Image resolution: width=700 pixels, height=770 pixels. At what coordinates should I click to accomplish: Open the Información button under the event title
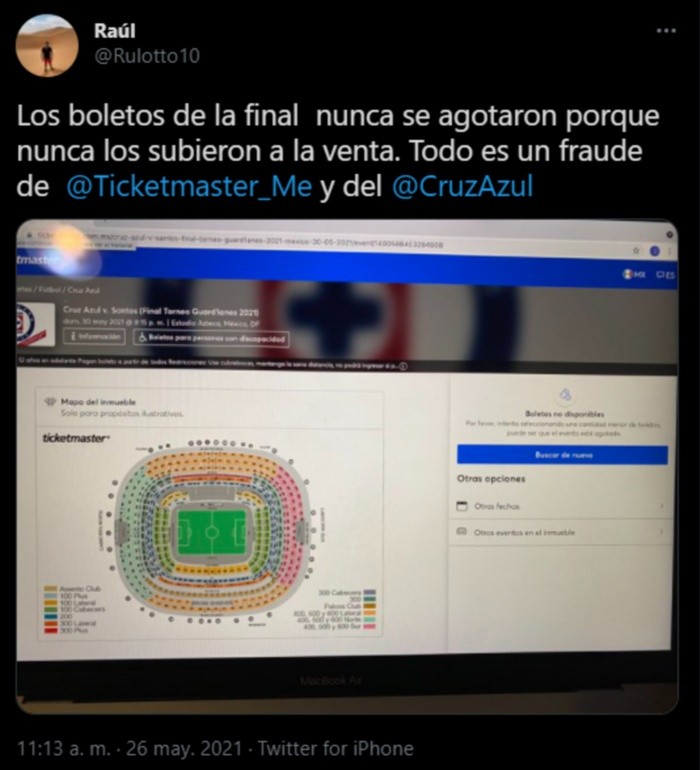tap(95, 337)
